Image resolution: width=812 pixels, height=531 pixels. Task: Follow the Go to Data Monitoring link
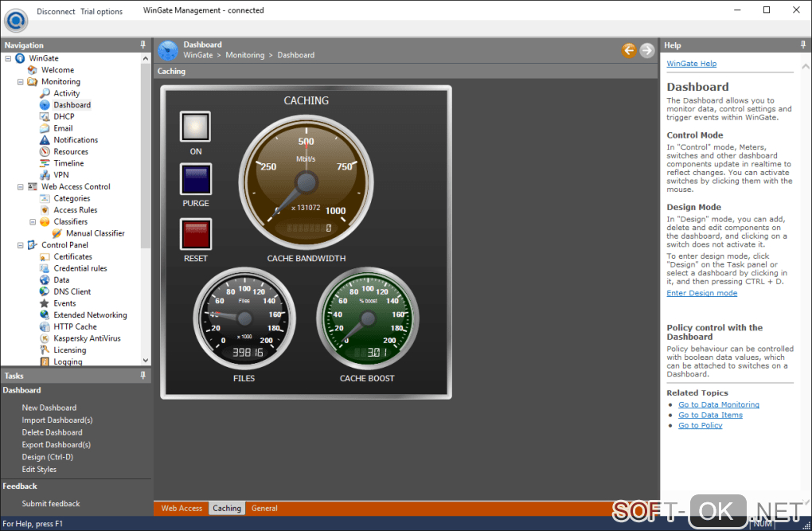[x=719, y=404]
